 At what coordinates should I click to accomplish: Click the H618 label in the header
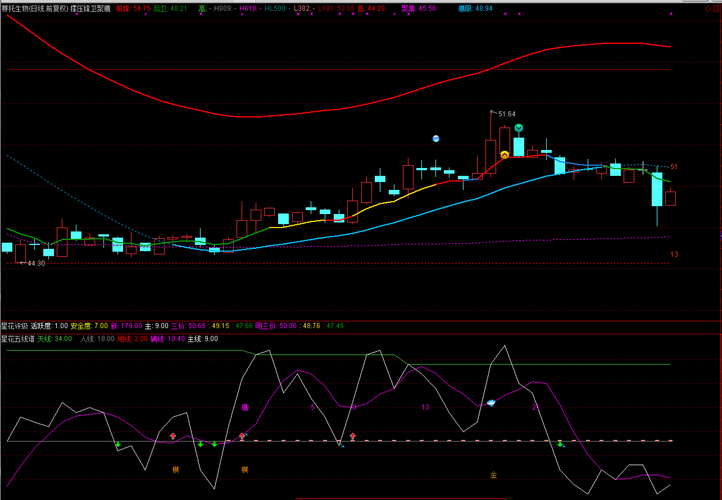pyautogui.click(x=249, y=9)
